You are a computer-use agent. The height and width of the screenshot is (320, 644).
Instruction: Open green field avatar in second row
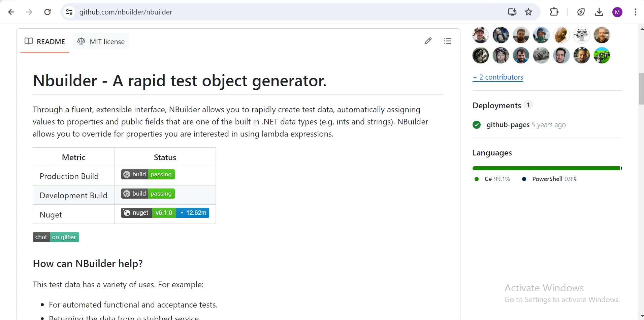click(x=602, y=55)
